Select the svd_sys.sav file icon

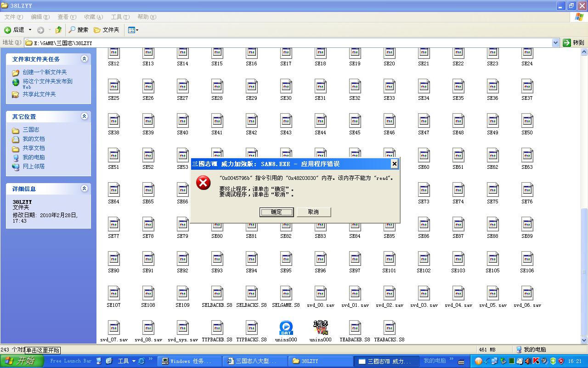[x=182, y=328]
